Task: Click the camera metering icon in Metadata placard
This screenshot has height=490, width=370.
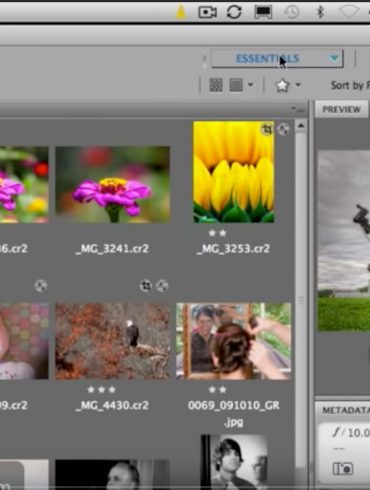Action: (x=343, y=468)
